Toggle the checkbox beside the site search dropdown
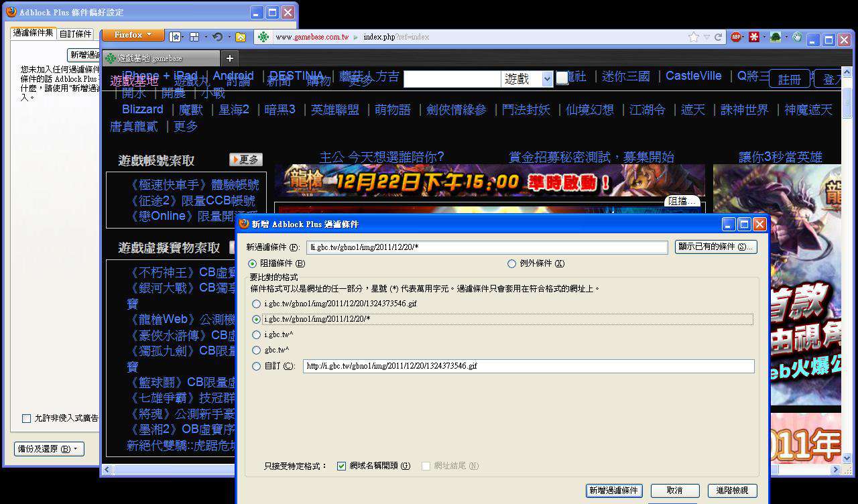Viewport: 858px width, 504px height. 562,78
